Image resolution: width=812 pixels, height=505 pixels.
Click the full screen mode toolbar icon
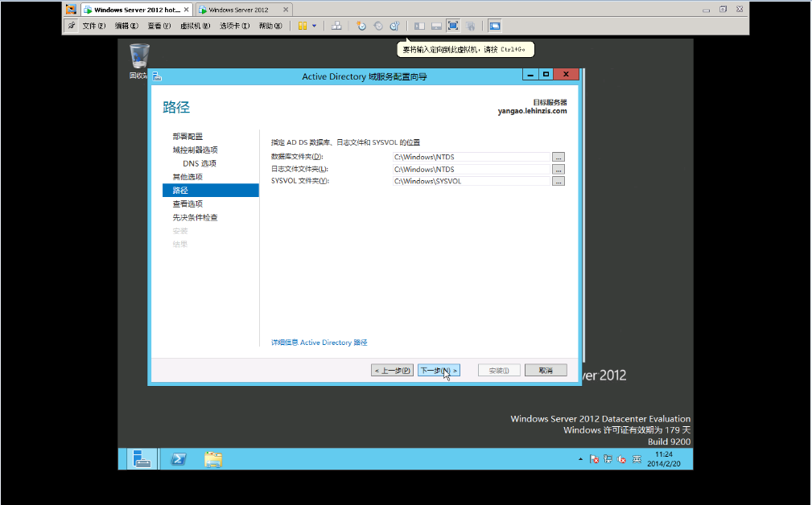[453, 26]
